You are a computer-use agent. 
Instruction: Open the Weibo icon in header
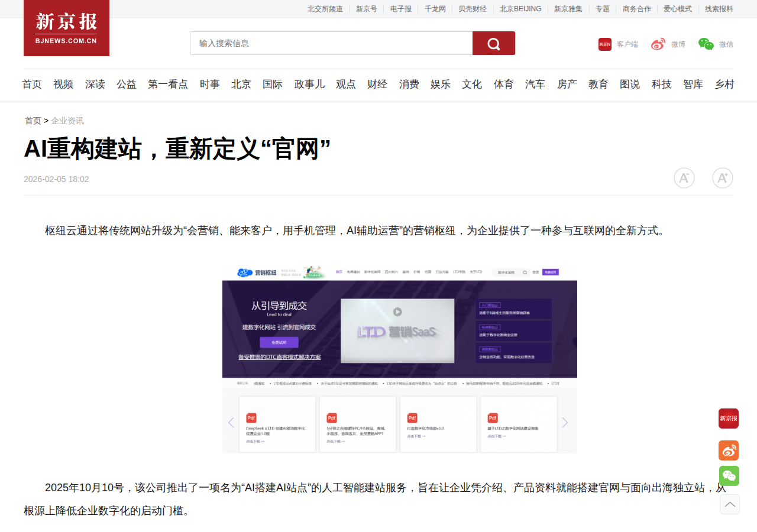click(658, 44)
